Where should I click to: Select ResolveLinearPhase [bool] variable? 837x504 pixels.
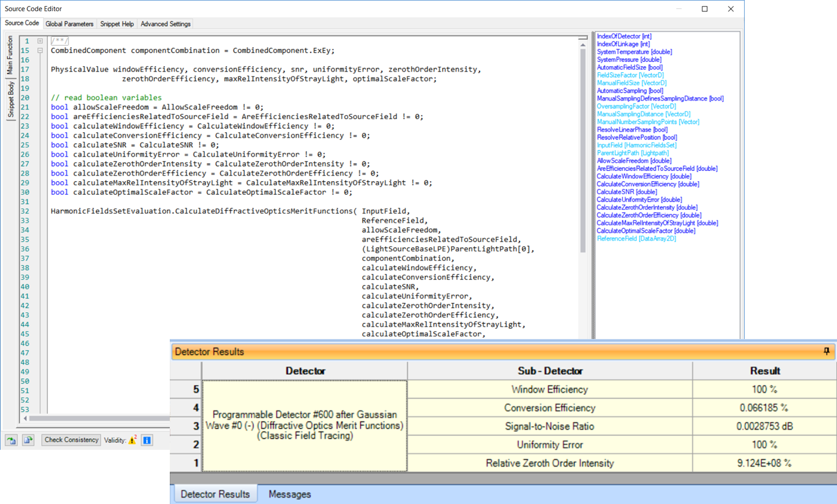point(632,129)
